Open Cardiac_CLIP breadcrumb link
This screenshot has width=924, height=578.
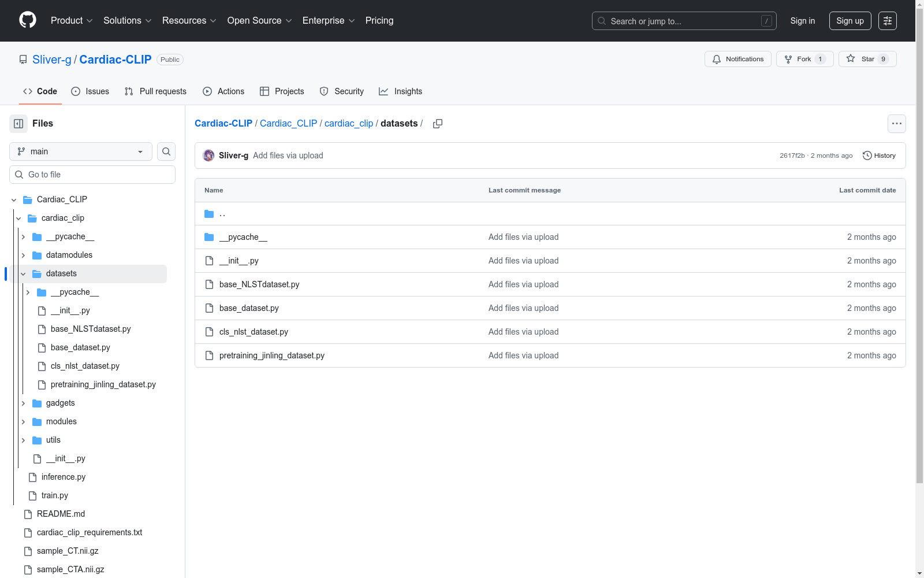(x=288, y=124)
